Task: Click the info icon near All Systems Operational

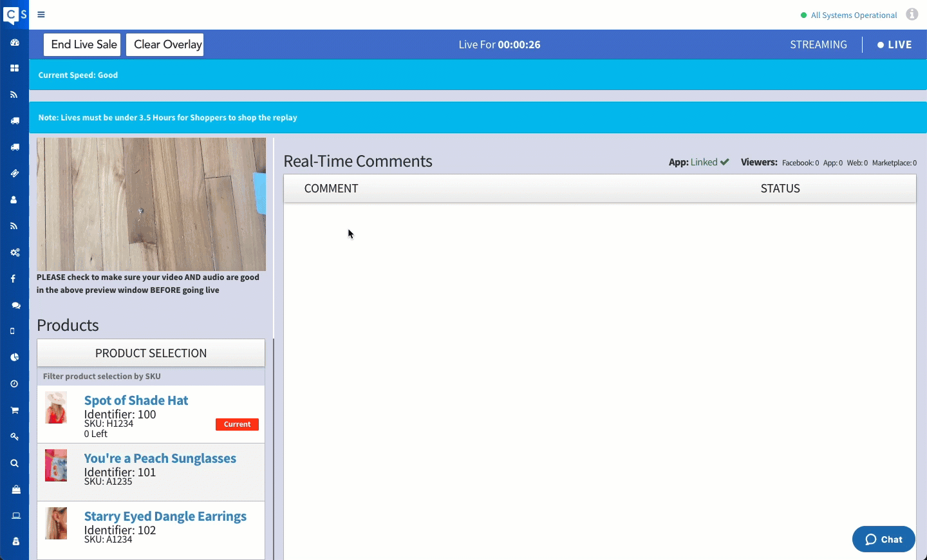Action: click(x=912, y=14)
